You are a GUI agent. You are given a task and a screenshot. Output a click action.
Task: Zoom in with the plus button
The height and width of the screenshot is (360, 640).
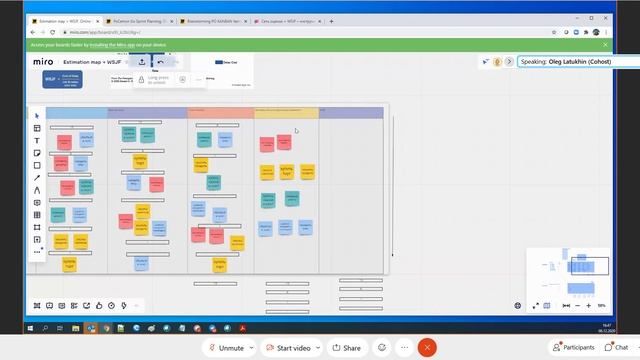589,305
